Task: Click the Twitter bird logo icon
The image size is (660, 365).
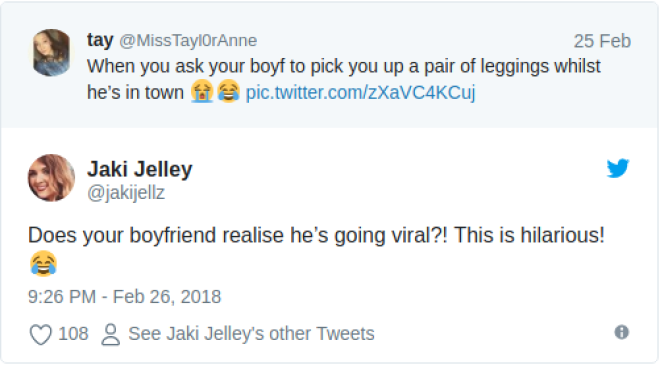Action: (617, 168)
